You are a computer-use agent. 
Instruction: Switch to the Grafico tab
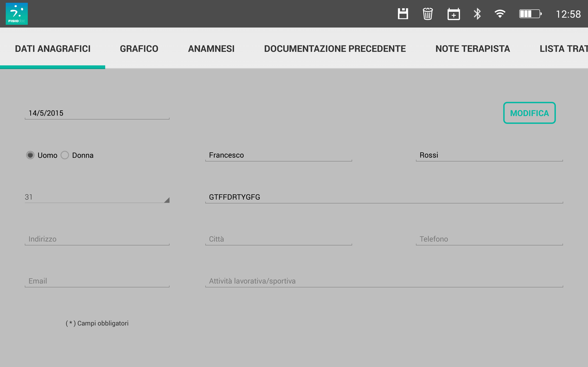point(139,49)
